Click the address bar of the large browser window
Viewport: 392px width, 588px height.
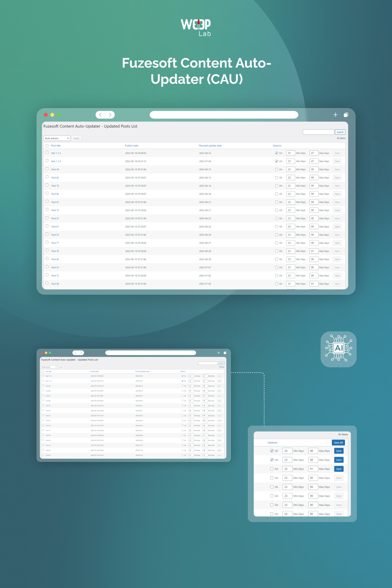tap(224, 115)
